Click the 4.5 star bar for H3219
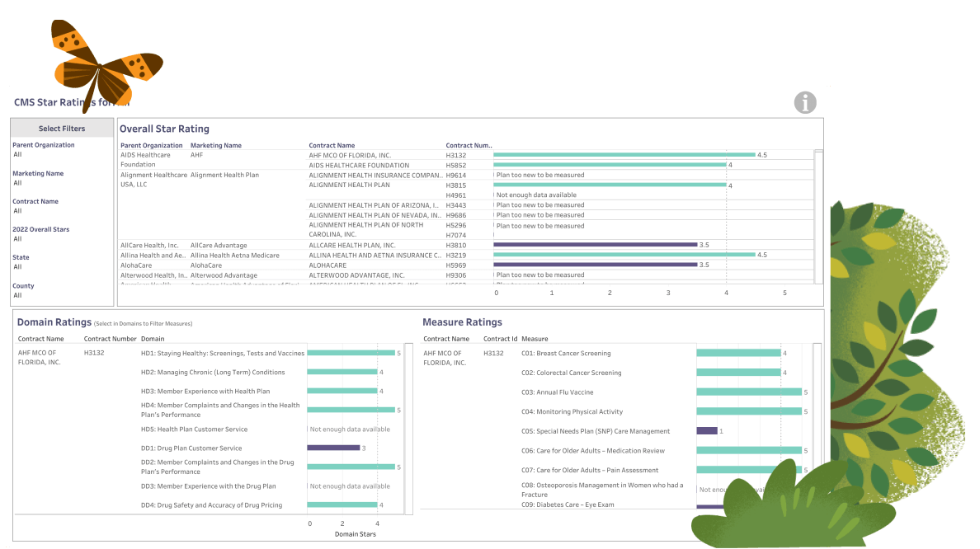This screenshot has width=980, height=549. click(624, 255)
